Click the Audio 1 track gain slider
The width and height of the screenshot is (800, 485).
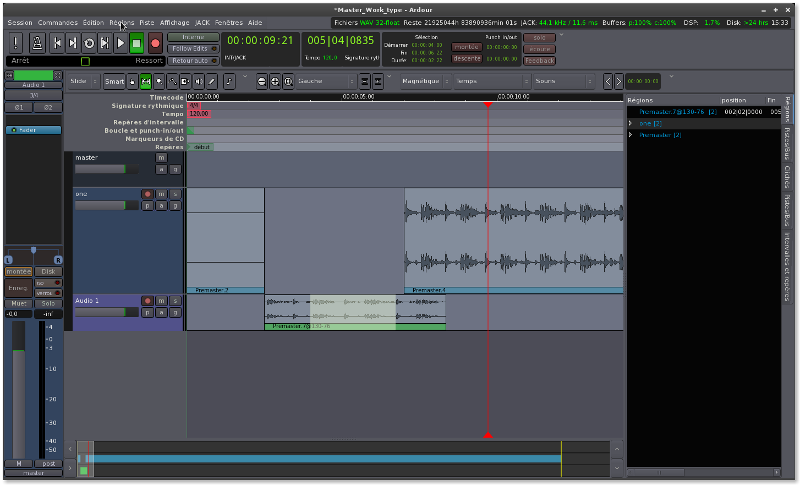[x=106, y=312]
